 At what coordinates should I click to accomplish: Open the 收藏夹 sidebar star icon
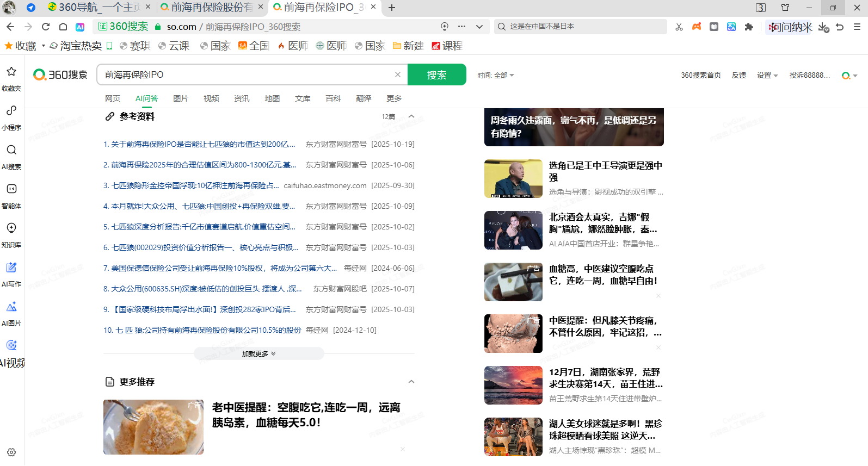tap(11, 72)
